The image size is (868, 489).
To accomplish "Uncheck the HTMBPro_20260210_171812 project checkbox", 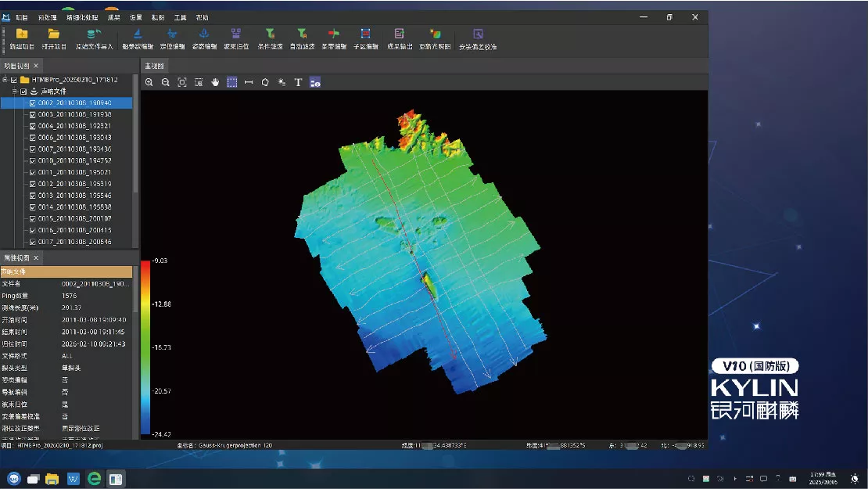I will (x=14, y=80).
